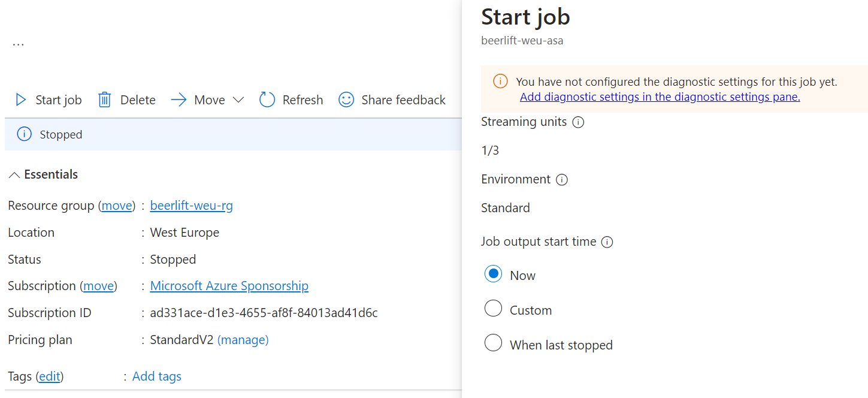Click Add diagnostic settings link

click(660, 97)
